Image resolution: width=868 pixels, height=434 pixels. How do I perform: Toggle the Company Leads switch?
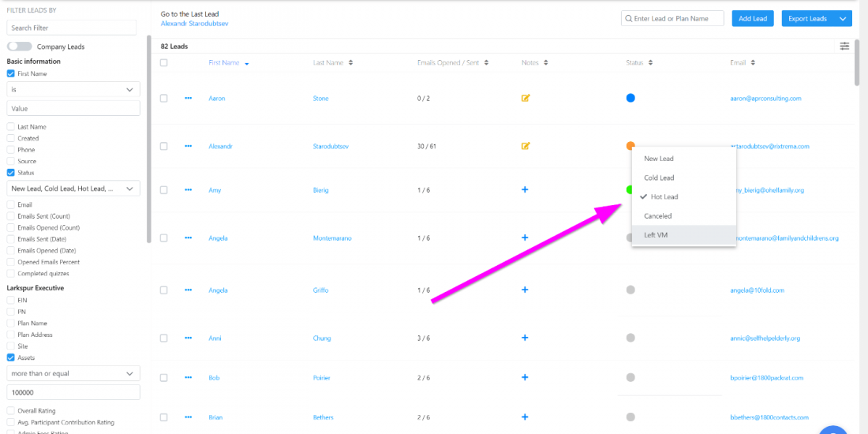click(x=19, y=47)
